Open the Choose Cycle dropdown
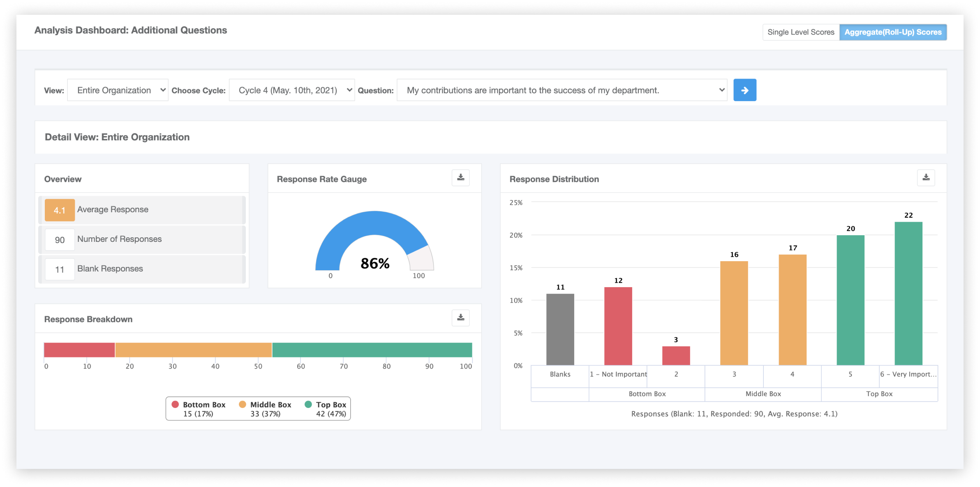The height and width of the screenshot is (487, 980). (x=291, y=90)
